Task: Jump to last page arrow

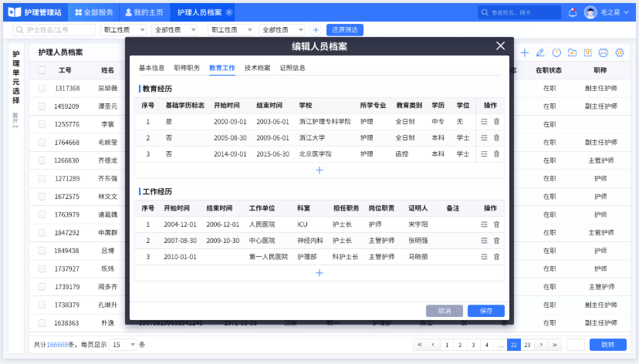Action: 555,345
